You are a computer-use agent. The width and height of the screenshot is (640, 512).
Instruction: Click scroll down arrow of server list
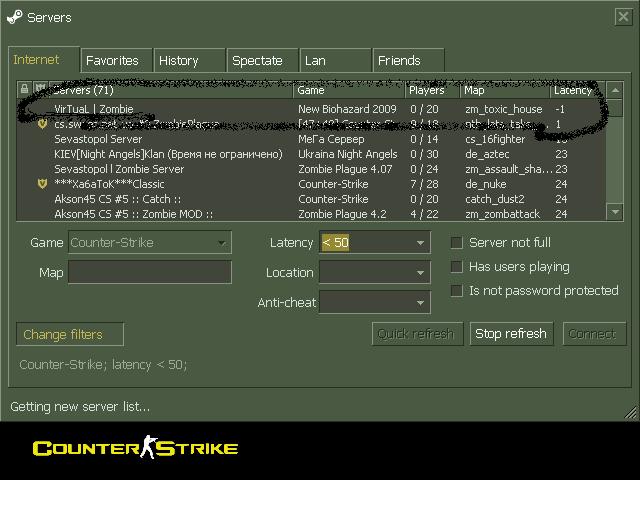point(615,212)
